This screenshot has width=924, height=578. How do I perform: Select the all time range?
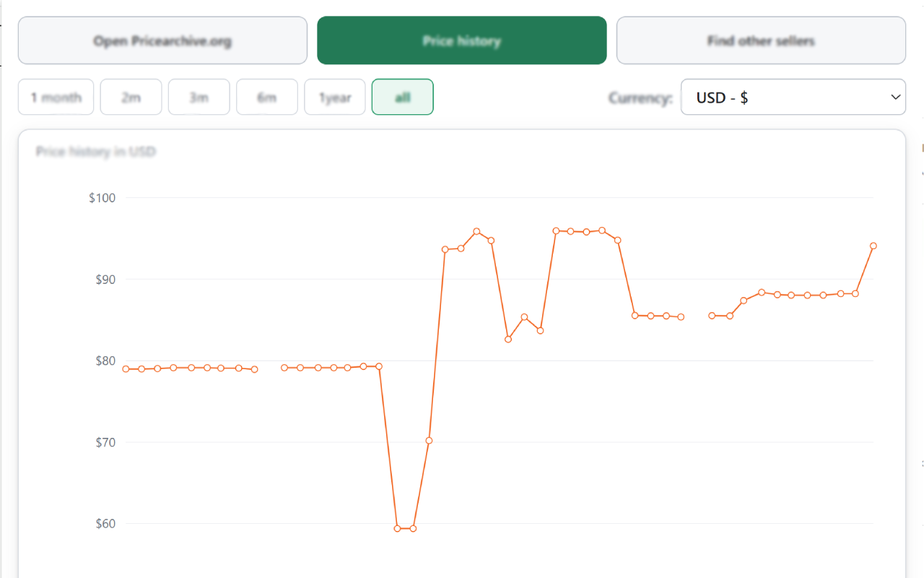coord(403,97)
